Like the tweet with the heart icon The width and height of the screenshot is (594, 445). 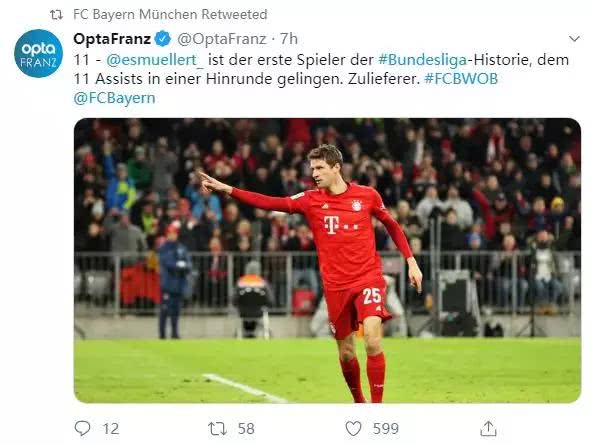(x=353, y=429)
